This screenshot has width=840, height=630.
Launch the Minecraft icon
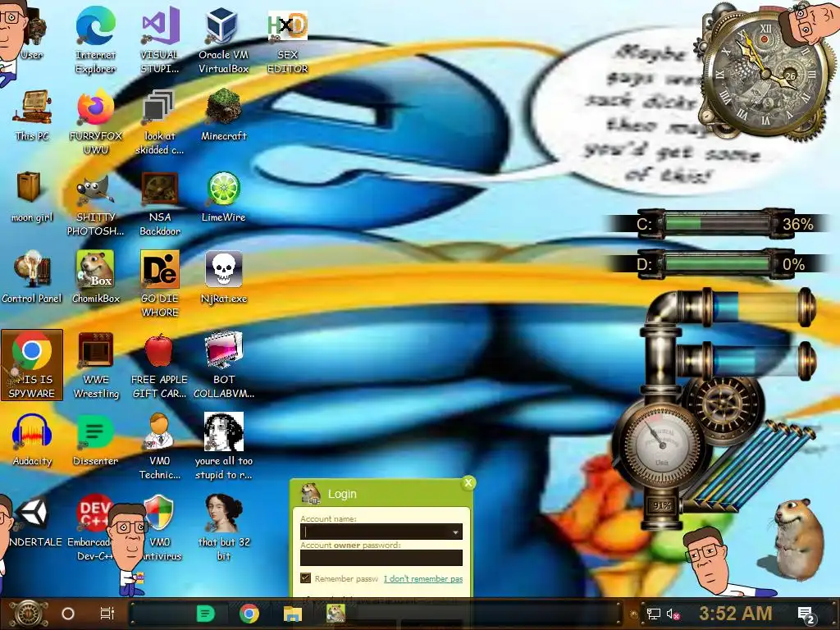coord(223,115)
